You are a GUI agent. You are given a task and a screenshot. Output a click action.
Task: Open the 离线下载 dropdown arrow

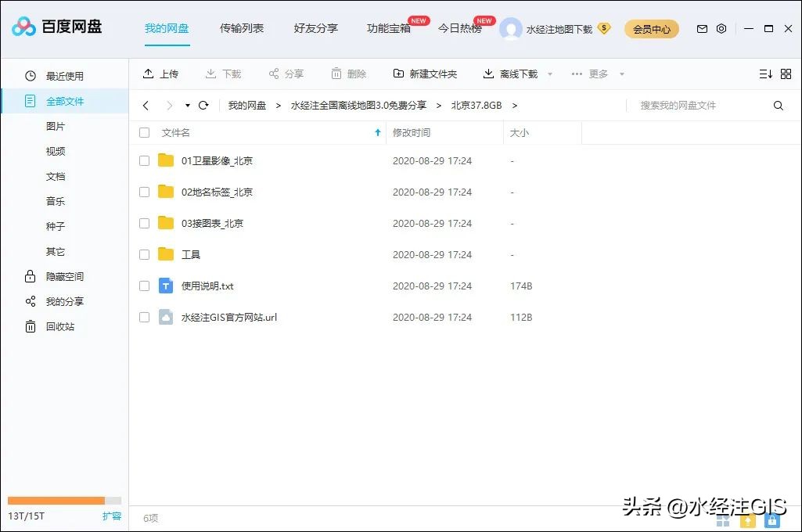click(549, 74)
